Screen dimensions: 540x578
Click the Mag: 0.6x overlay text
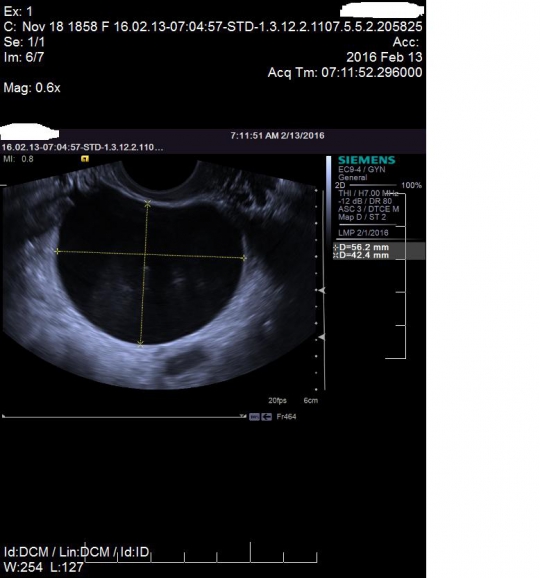(32, 88)
